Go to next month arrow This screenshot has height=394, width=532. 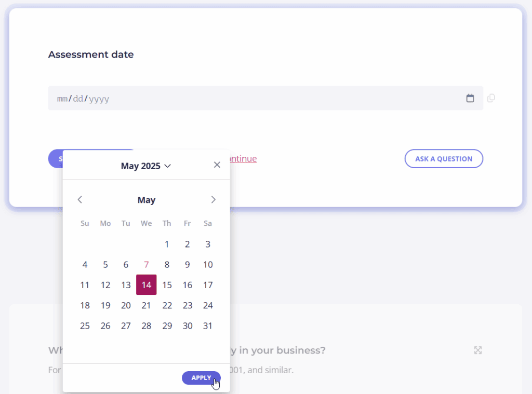(213, 200)
